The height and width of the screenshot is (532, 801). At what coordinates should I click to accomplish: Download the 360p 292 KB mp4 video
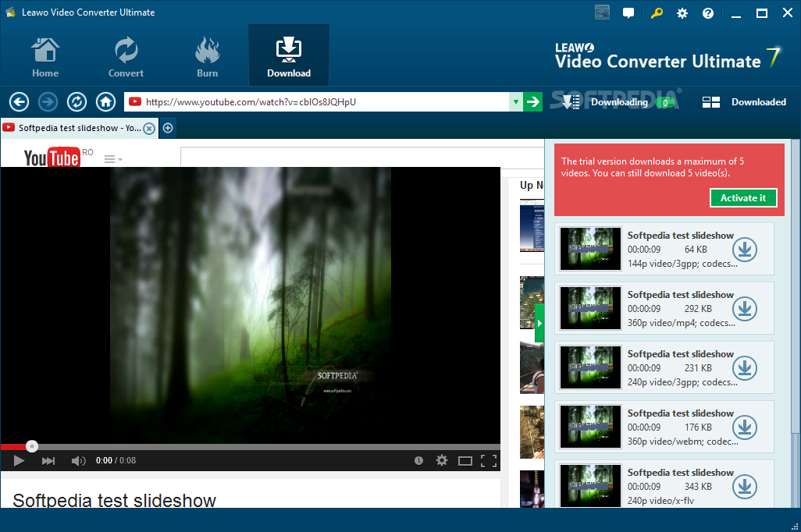click(x=744, y=308)
